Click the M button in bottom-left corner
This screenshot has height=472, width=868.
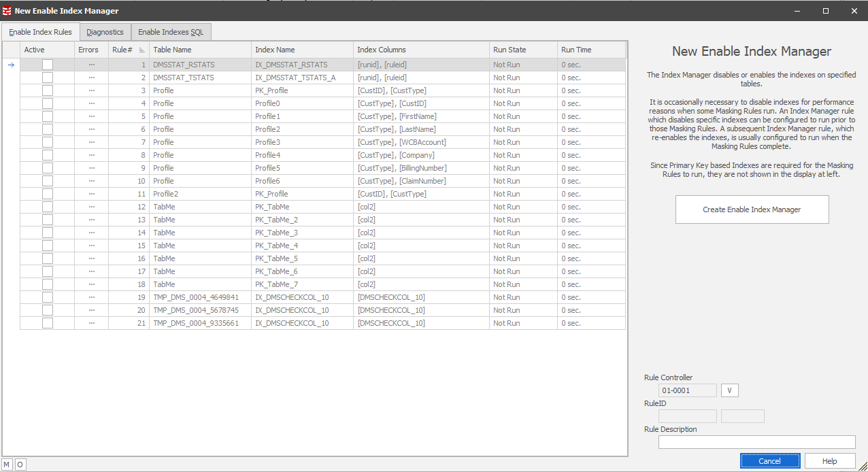(x=7, y=465)
